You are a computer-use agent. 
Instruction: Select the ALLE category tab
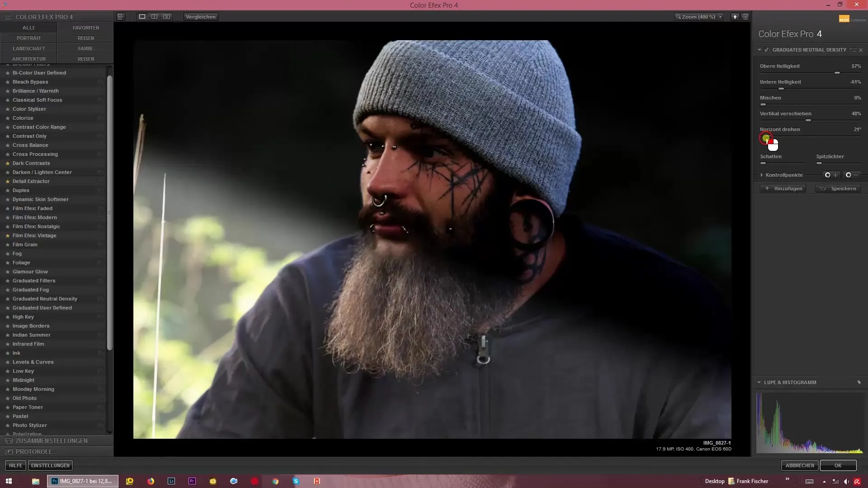click(x=28, y=28)
